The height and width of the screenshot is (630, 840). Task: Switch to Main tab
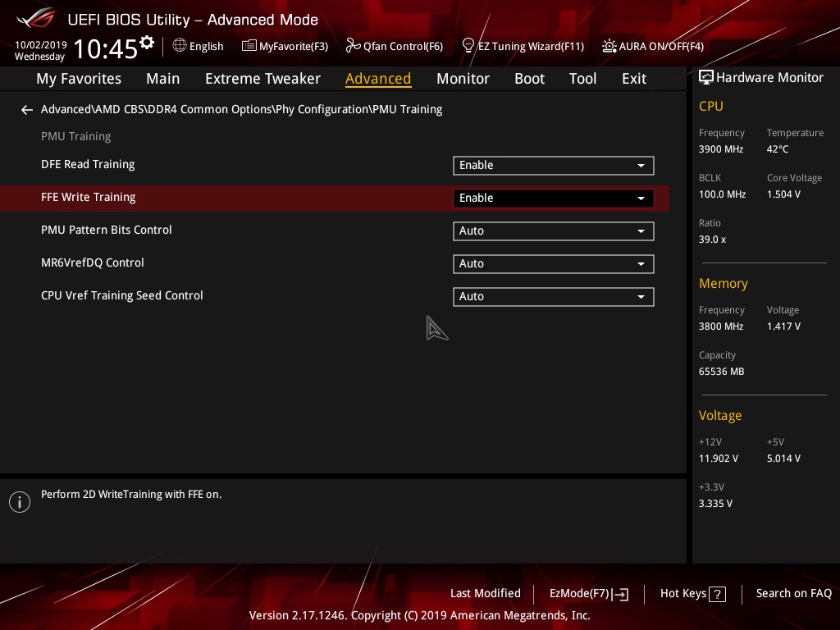[x=163, y=79]
